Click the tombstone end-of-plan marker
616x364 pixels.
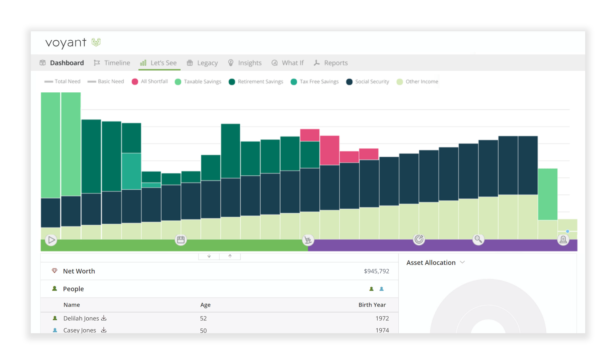point(563,240)
